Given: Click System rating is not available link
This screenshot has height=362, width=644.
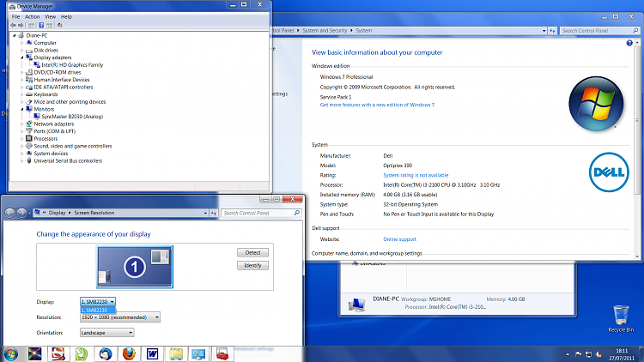Looking at the screenshot, I should [416, 175].
